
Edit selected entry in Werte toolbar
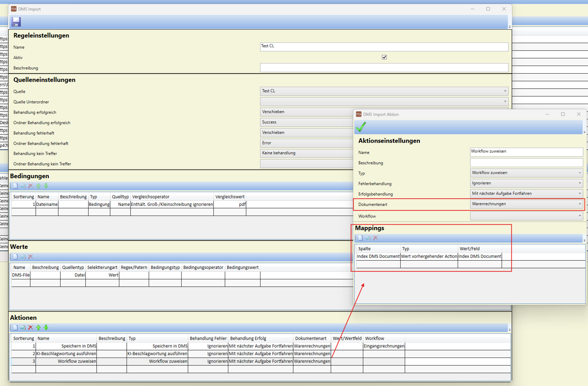point(23,257)
